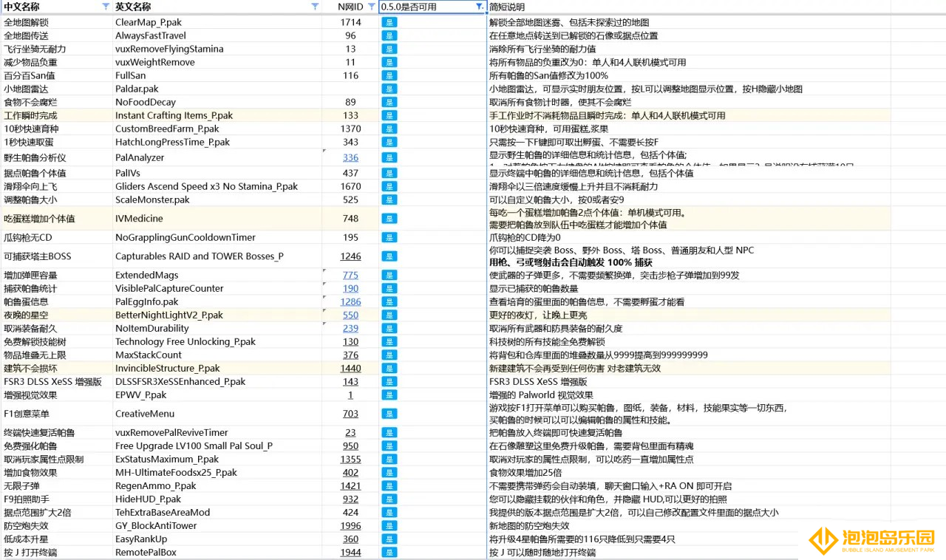Click the 是 badge in IVMedicine row
The width and height of the screenshot is (946, 560).
click(389, 219)
